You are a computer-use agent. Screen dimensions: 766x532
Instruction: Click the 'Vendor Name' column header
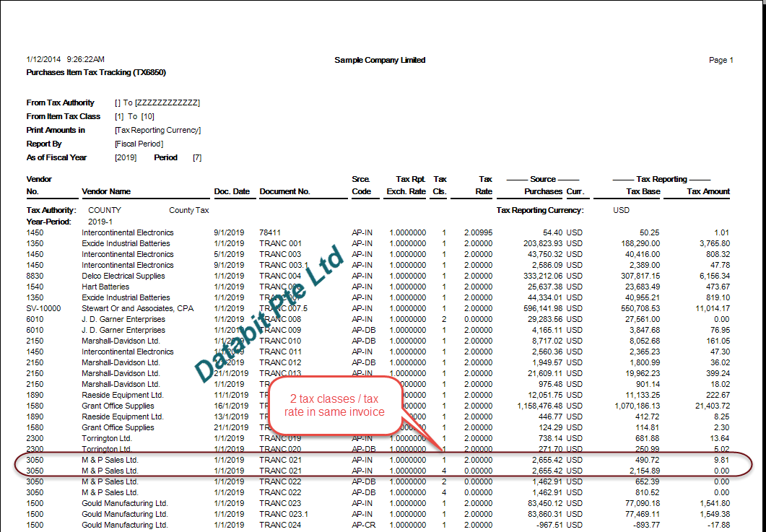point(106,191)
